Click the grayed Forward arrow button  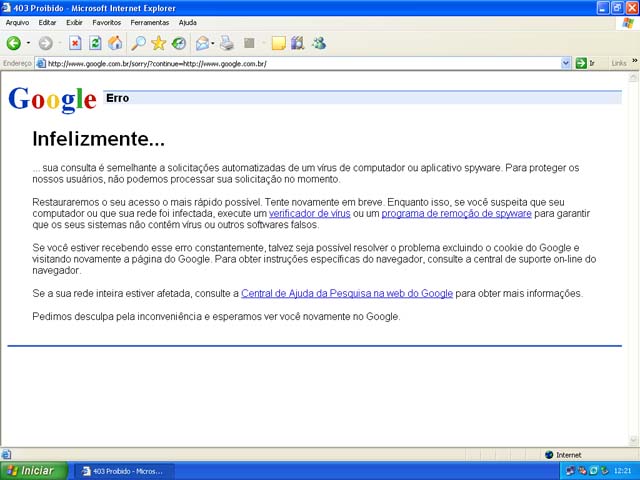[x=45, y=43]
